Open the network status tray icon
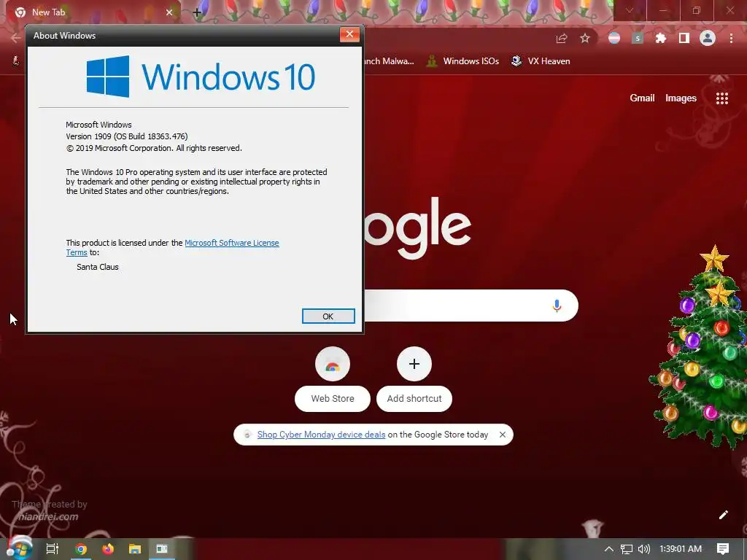747x560 pixels. [x=627, y=549]
